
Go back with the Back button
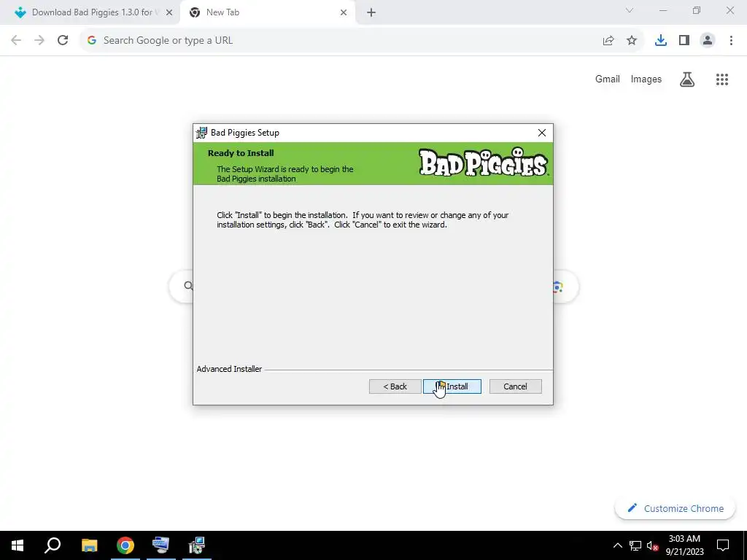[x=395, y=386]
